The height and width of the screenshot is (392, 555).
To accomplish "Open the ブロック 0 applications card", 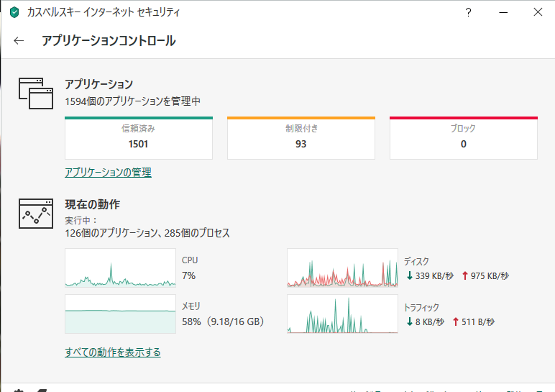I will (x=463, y=138).
